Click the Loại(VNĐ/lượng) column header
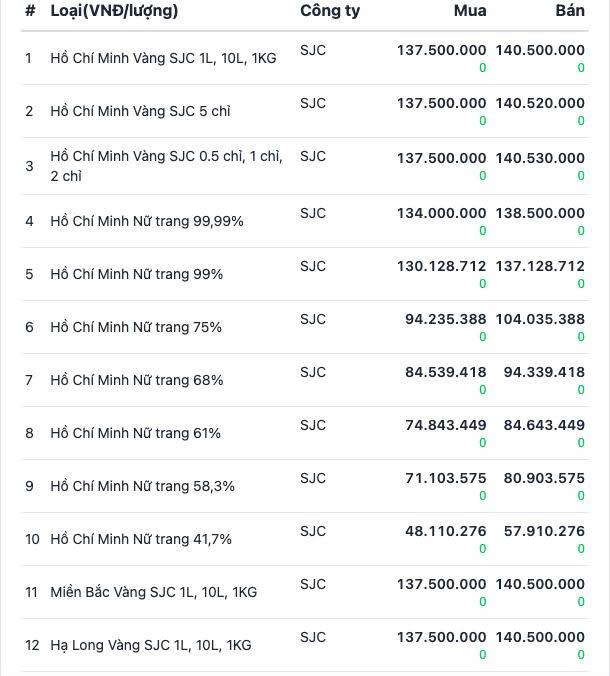This screenshot has height=676, width=610. [114, 11]
